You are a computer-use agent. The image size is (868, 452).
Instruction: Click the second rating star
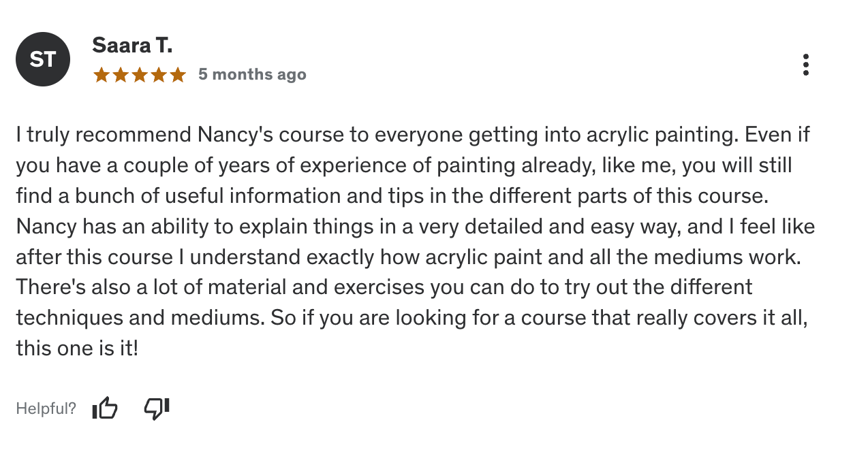121,75
